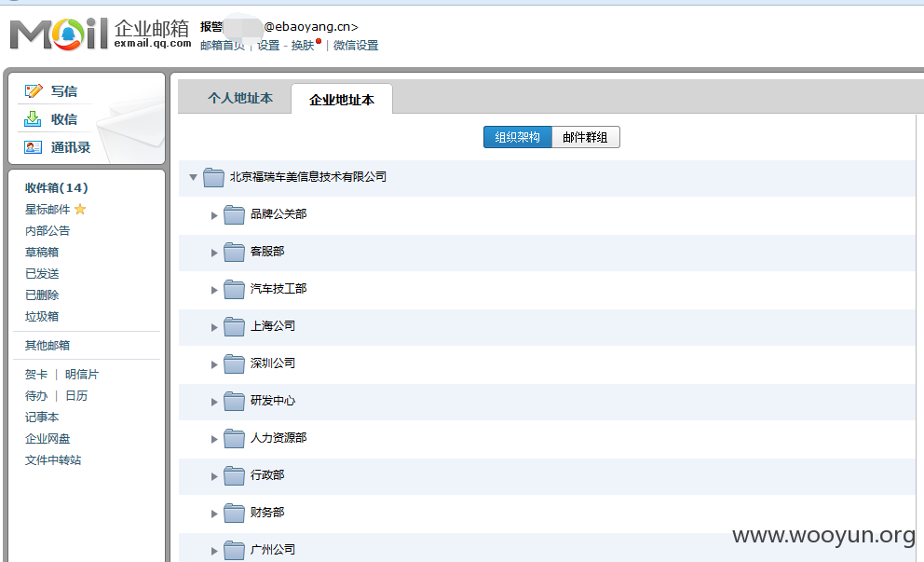Select the 研发中心 label
The width and height of the screenshot is (924, 562).
pyautogui.click(x=273, y=400)
